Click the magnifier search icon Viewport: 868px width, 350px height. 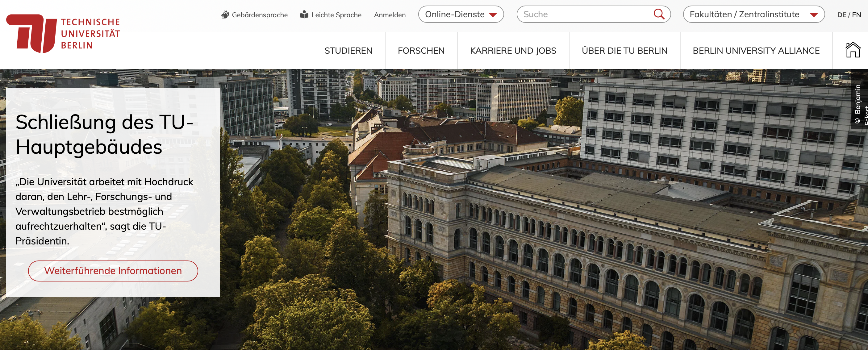pyautogui.click(x=659, y=14)
